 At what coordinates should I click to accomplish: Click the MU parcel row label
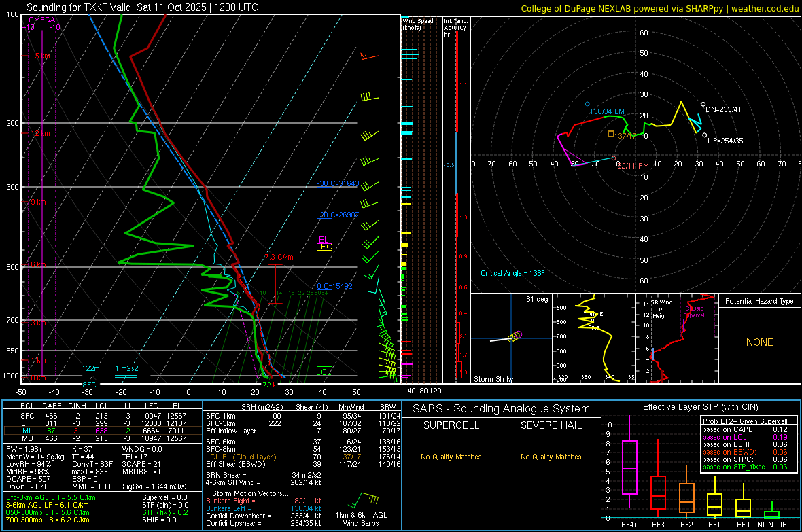[28, 438]
